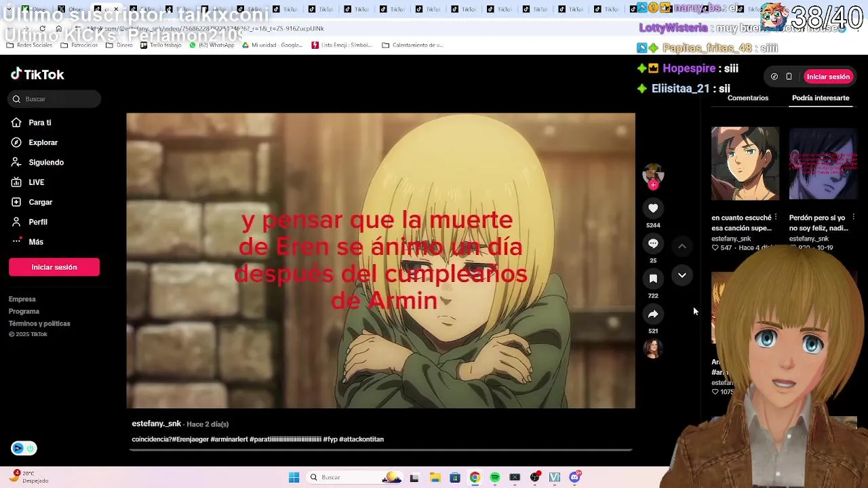
Task: Click the #arminarlert hashtag
Action: [229, 439]
